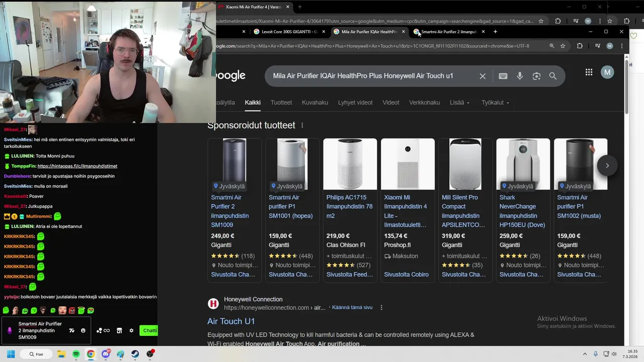Open the zoom icon in front address bar
644x362 pixels.
click(552, 46)
